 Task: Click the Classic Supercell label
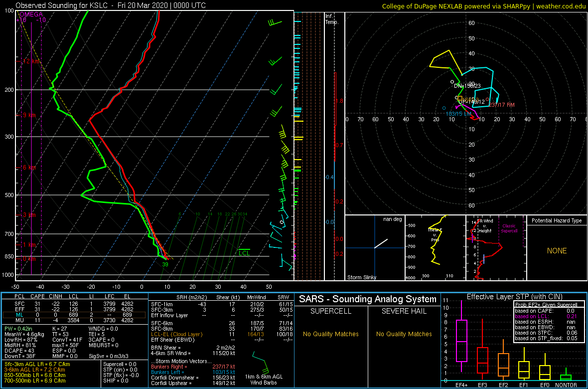click(509, 228)
